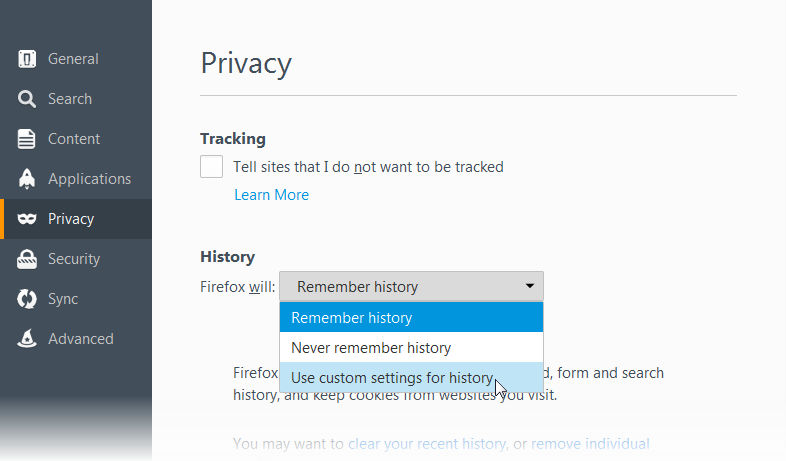Collapse the Firefox will history dropdown
This screenshot has height=461, width=786.
point(411,287)
